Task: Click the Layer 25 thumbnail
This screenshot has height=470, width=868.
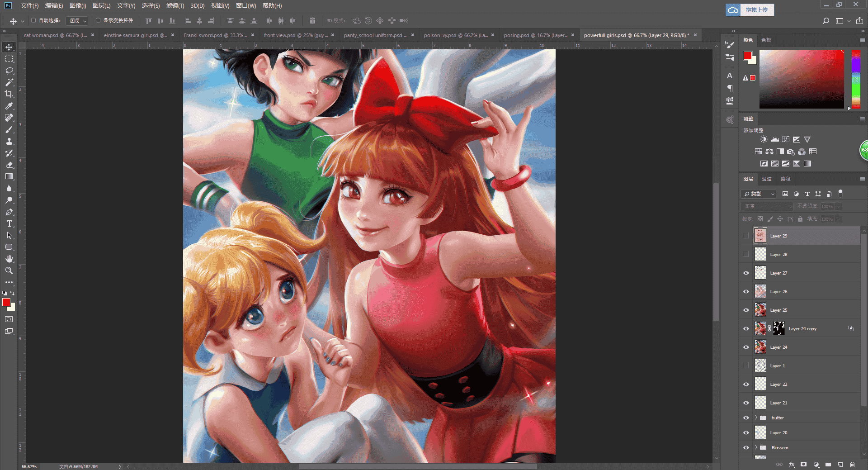Action: click(760, 310)
